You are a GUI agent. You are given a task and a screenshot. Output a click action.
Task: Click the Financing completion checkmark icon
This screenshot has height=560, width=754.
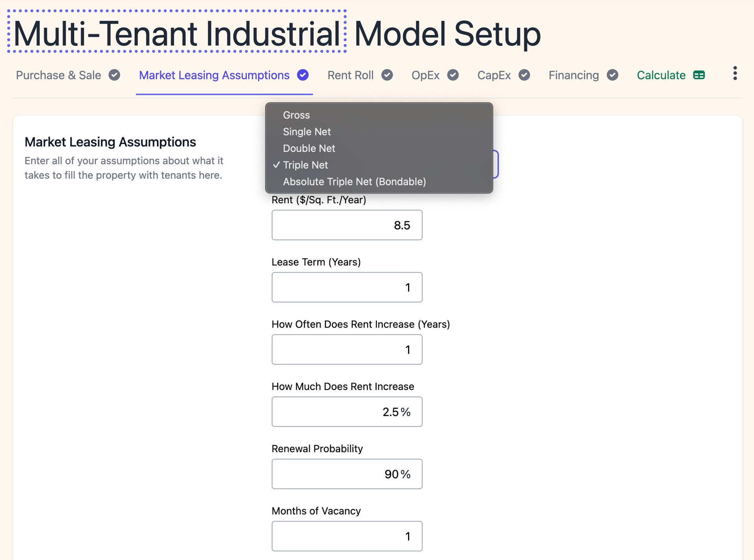click(x=613, y=75)
